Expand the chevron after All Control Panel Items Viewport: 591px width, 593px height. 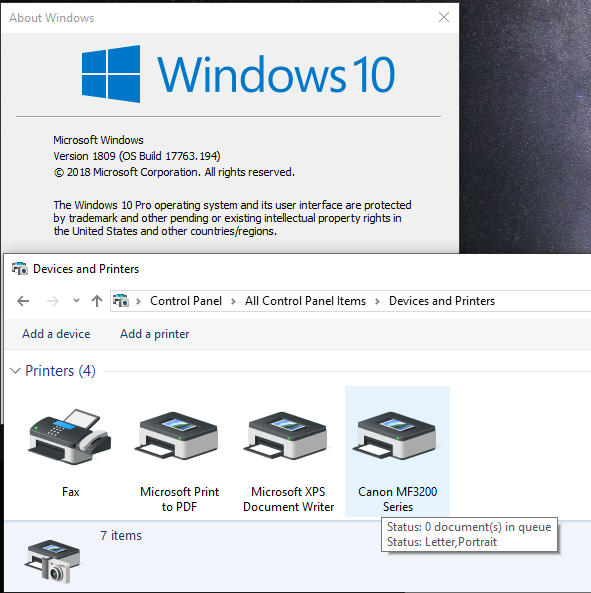tap(377, 301)
